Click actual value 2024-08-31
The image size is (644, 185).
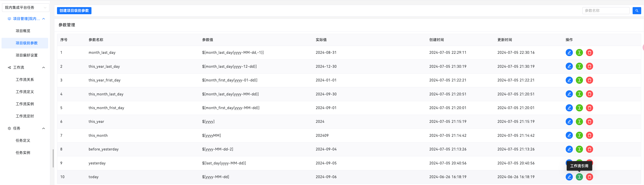pyautogui.click(x=326, y=53)
